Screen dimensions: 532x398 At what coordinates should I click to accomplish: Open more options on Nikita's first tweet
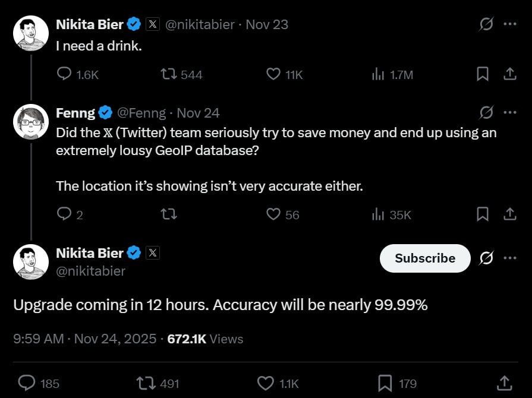pos(510,24)
